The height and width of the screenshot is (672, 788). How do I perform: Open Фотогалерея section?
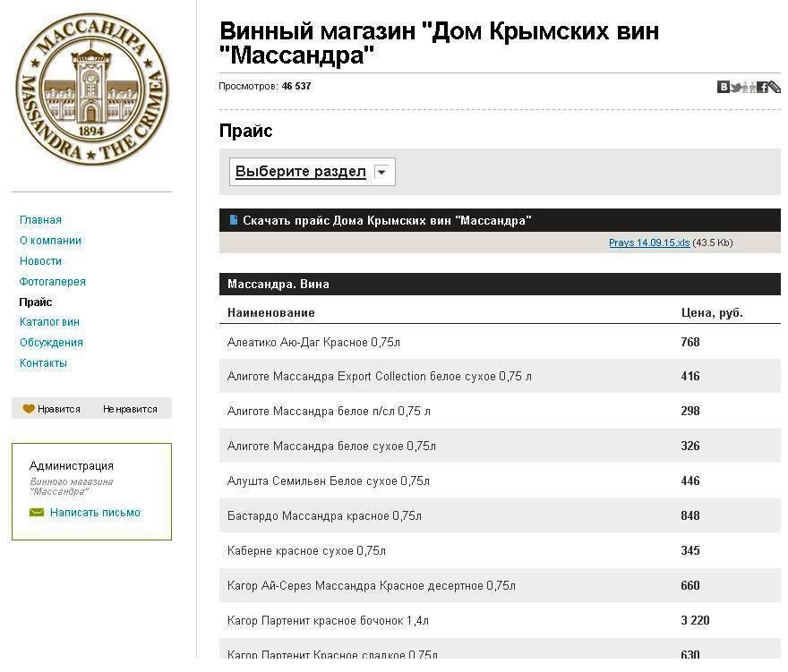click(52, 282)
